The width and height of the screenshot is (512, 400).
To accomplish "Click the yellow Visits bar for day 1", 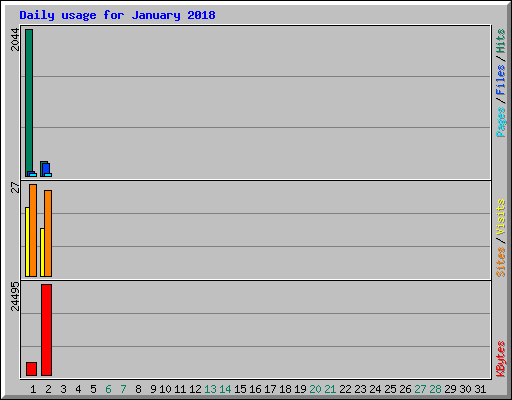I will tap(27, 242).
